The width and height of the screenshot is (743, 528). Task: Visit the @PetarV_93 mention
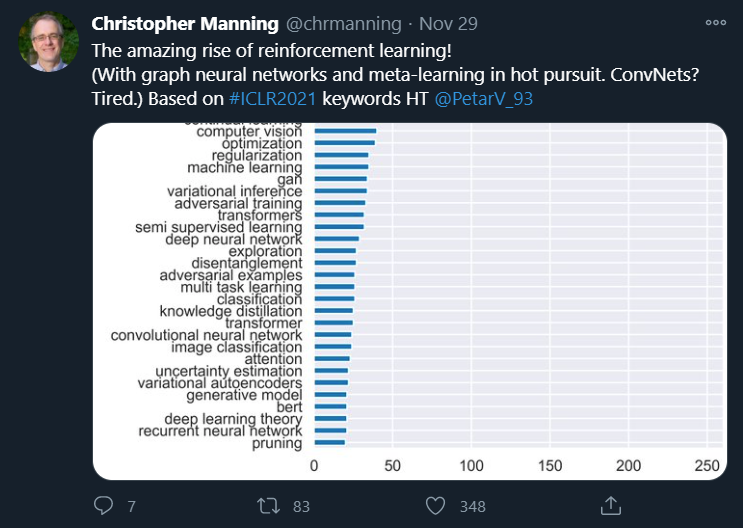coord(484,100)
